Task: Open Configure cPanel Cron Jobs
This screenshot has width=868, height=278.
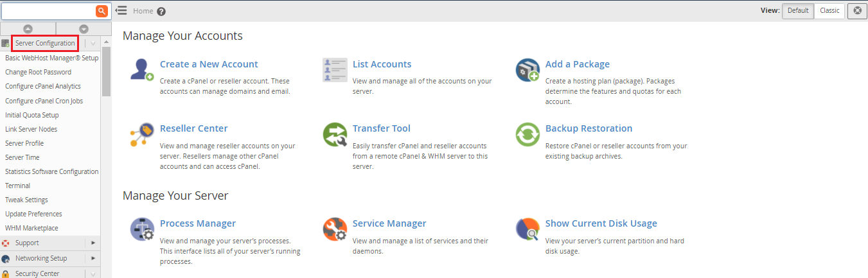Action: tap(44, 101)
